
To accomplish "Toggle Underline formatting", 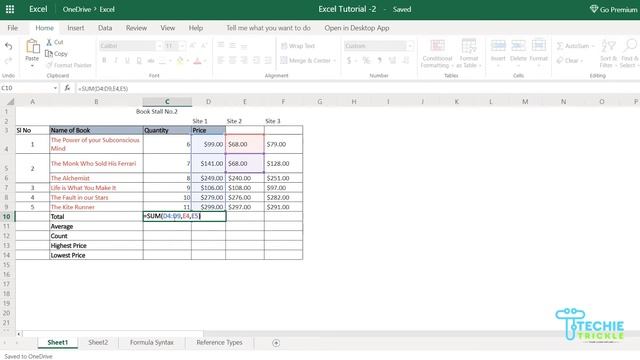I will pos(127,60).
